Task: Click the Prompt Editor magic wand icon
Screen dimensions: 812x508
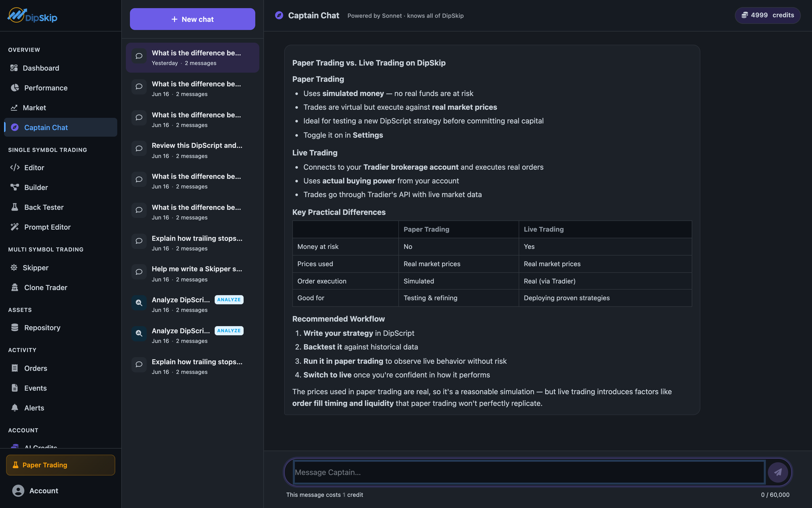Action: pyautogui.click(x=15, y=227)
